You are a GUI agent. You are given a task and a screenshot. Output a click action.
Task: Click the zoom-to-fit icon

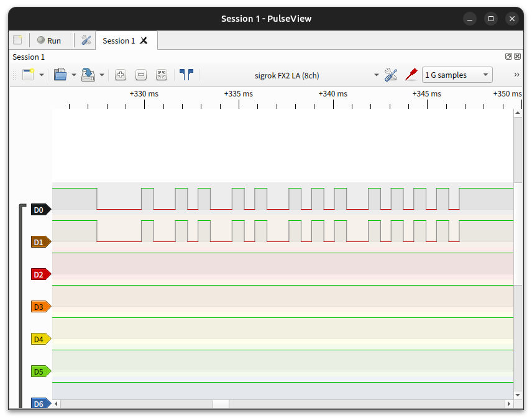point(162,75)
